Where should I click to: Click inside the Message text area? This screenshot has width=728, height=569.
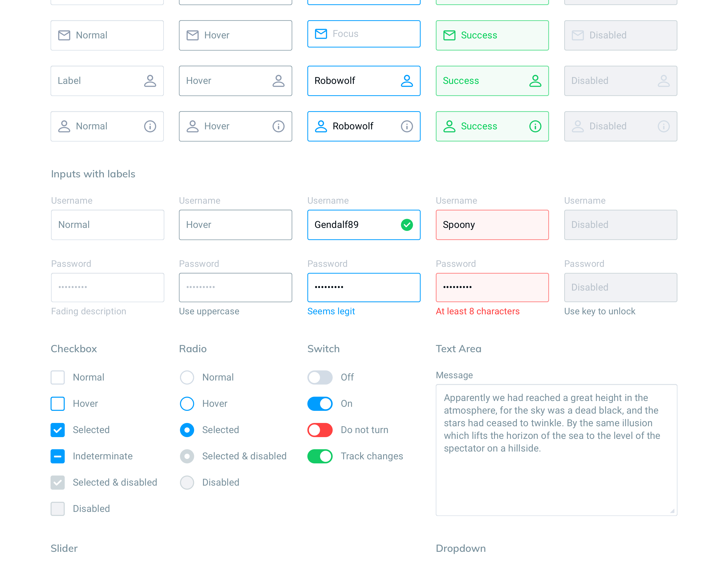tap(556, 450)
